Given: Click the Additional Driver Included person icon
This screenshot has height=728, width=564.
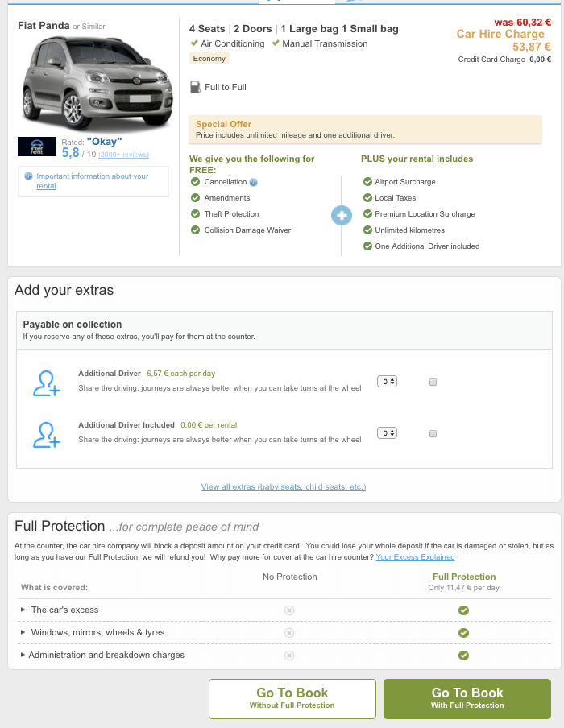Looking at the screenshot, I should coord(47,435).
